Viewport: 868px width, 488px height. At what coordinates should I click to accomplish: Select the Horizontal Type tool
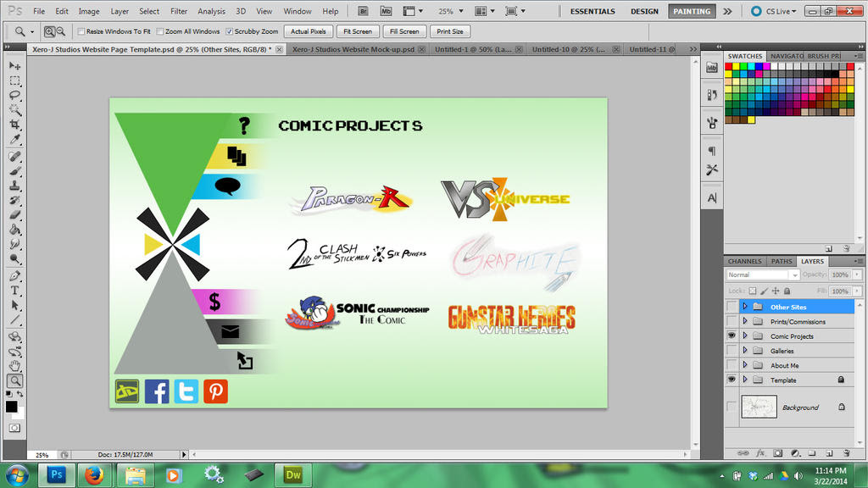pos(15,291)
